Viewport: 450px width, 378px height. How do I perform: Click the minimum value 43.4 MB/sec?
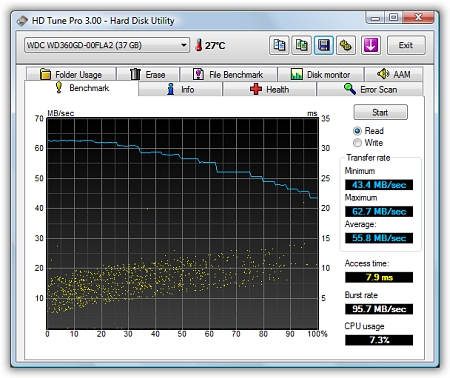pos(379,185)
